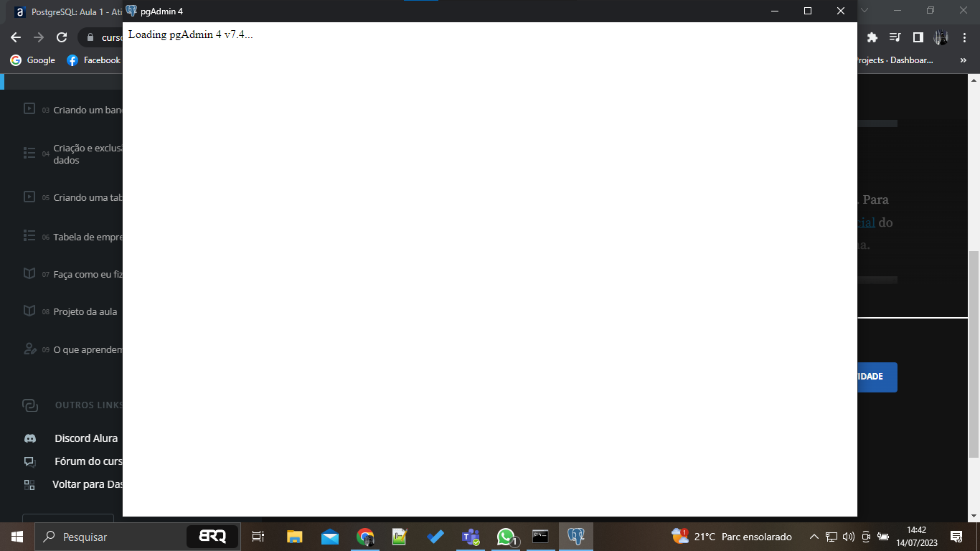The width and height of the screenshot is (980, 551).
Task: Expand hidden system tray icons chevron
Action: click(814, 537)
